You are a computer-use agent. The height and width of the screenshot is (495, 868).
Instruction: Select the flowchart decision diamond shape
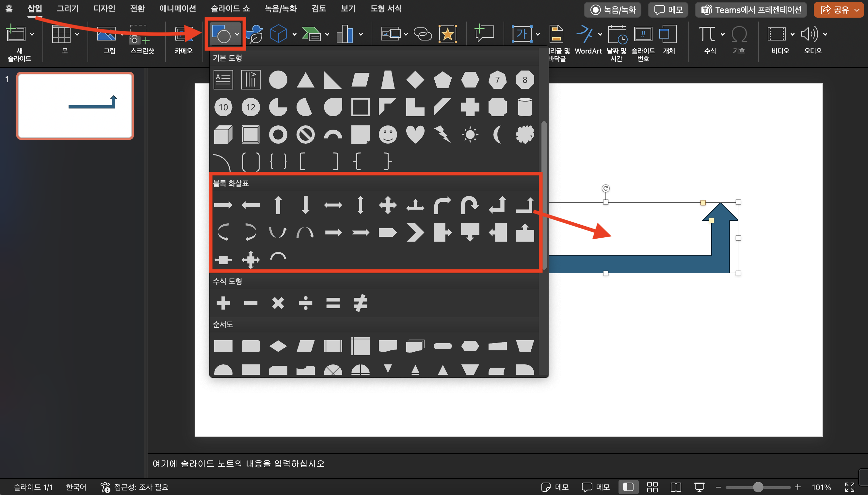[278, 346]
